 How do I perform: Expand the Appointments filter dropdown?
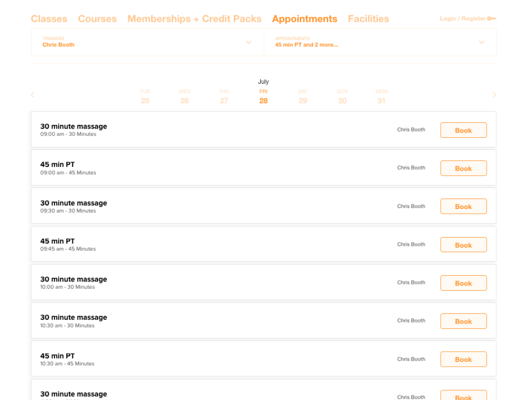click(481, 42)
